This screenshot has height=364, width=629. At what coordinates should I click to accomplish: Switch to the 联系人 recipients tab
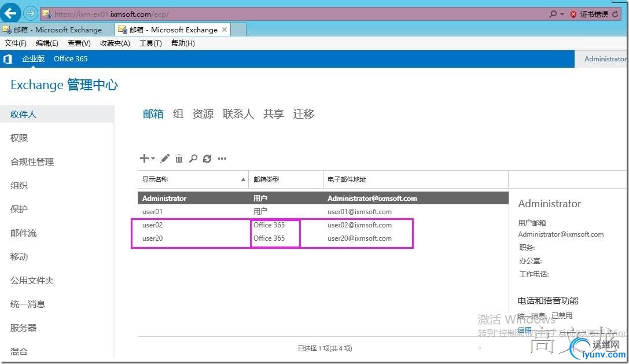(x=238, y=114)
